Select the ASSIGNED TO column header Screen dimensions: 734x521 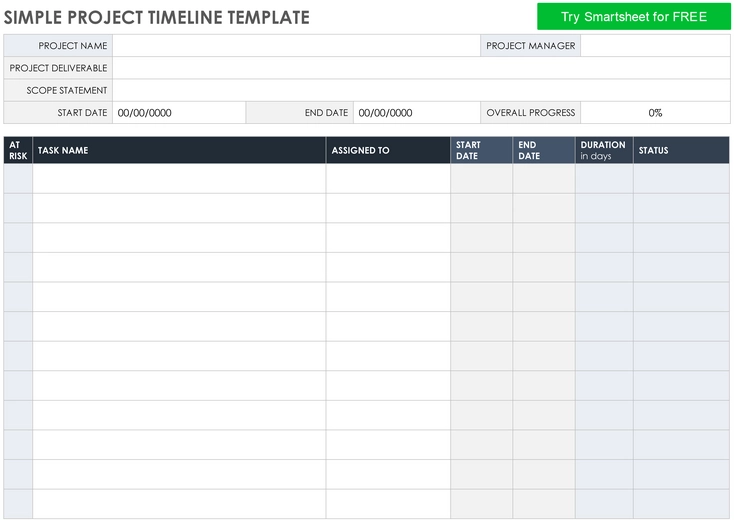[388, 150]
